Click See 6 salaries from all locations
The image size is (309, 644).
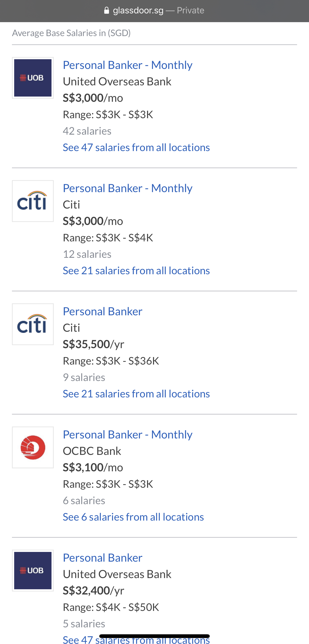tap(133, 517)
